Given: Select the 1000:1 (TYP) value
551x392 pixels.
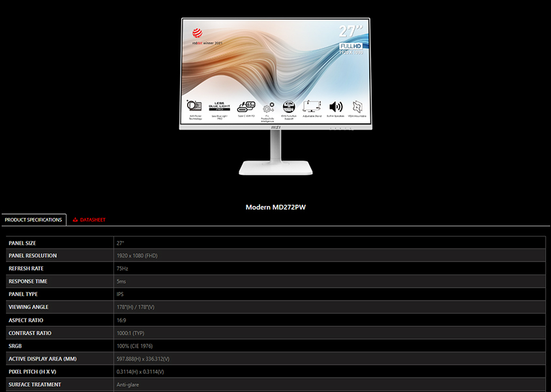Looking at the screenshot, I should pos(130,333).
